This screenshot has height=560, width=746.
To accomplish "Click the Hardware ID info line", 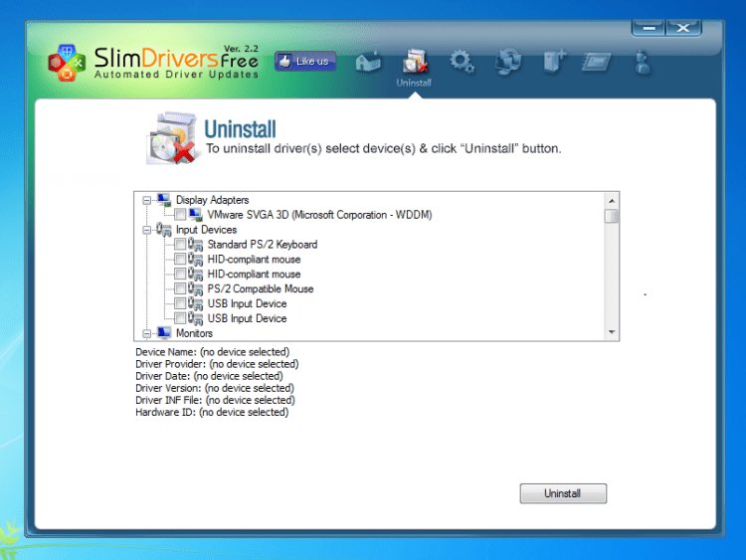I will point(212,412).
